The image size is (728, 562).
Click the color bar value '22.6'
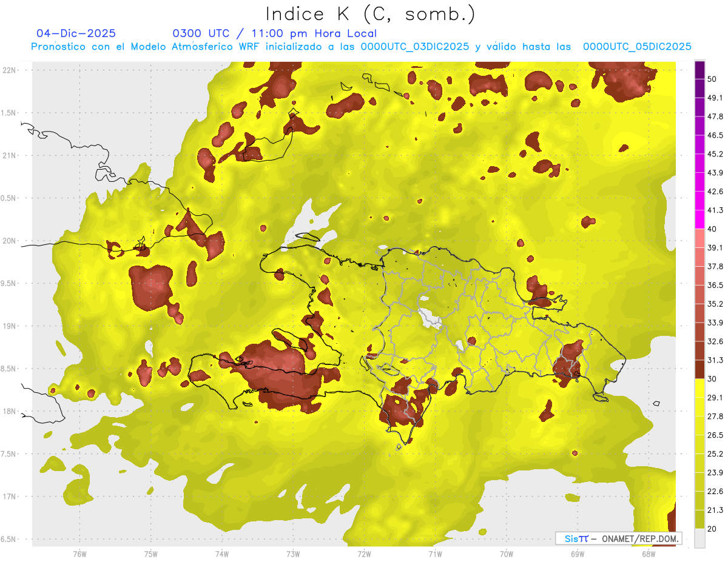click(715, 491)
